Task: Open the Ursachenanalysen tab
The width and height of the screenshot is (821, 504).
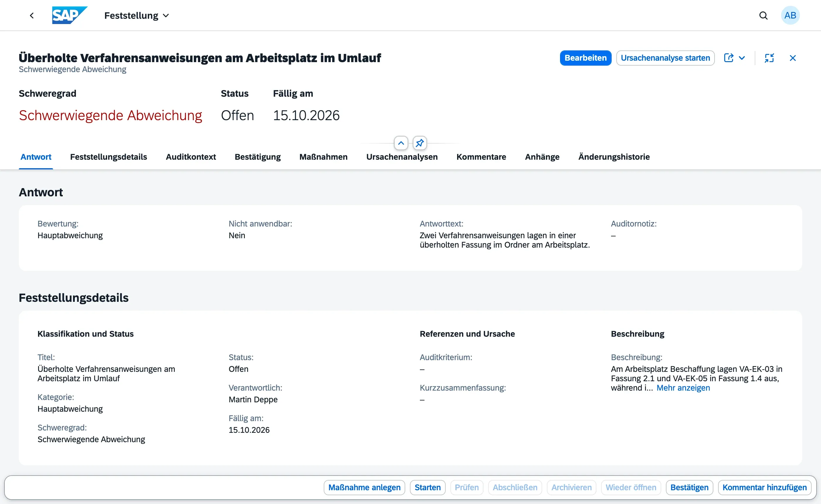Action: pos(402,157)
